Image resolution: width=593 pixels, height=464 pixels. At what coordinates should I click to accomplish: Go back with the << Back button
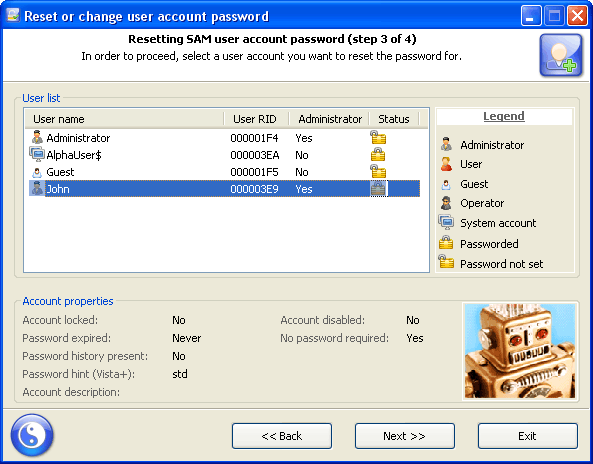click(x=282, y=436)
